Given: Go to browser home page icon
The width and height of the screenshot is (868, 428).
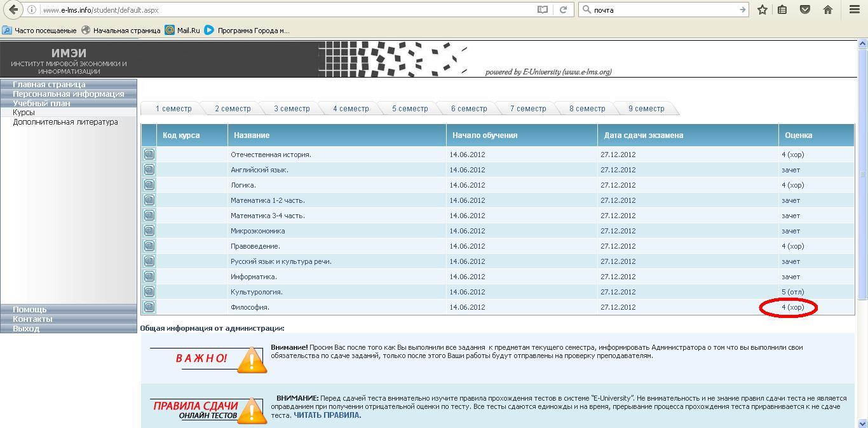Looking at the screenshot, I should point(827,10).
